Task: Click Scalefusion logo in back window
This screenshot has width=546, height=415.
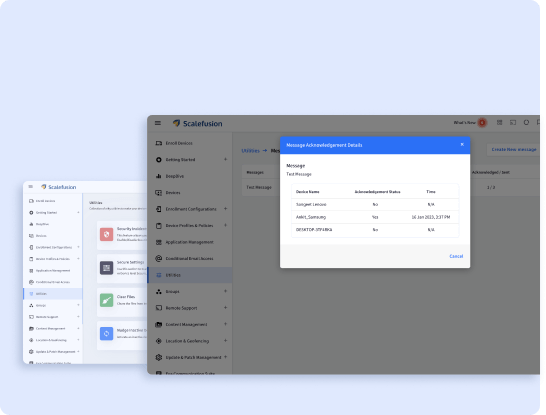Action: [x=58, y=187]
